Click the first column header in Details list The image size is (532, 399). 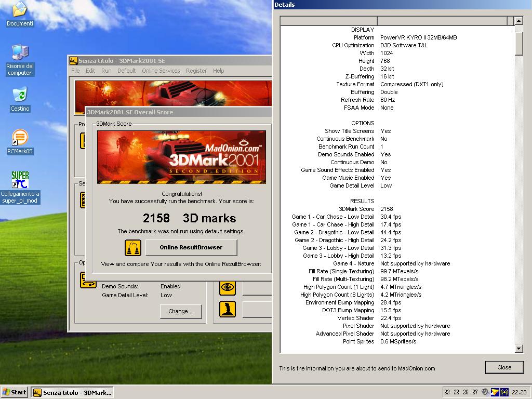(x=329, y=21)
